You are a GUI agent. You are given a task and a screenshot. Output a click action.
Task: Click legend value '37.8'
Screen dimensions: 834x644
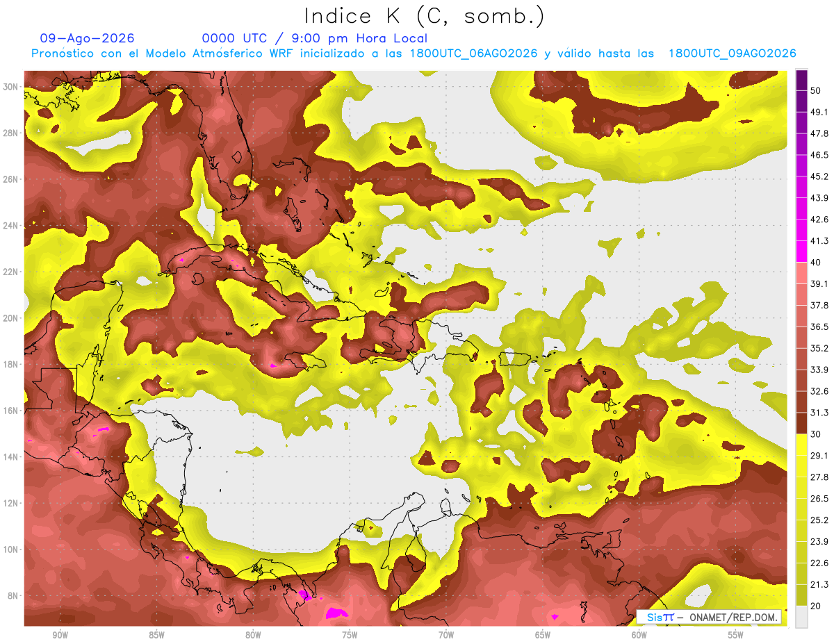[x=819, y=305]
